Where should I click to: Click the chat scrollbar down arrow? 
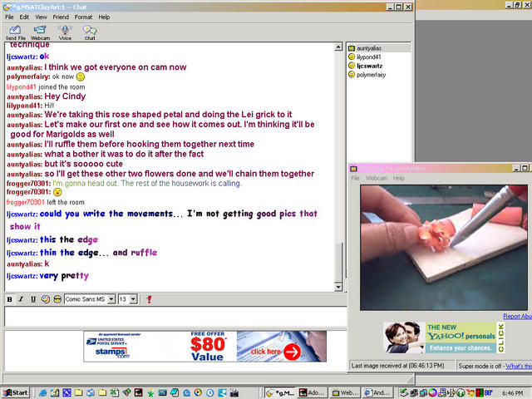coord(338,287)
